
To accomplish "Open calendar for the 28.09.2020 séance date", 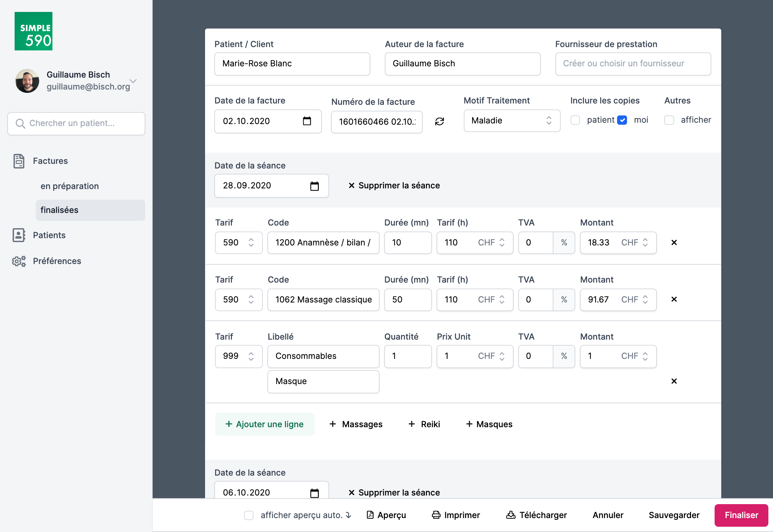I will pos(314,186).
